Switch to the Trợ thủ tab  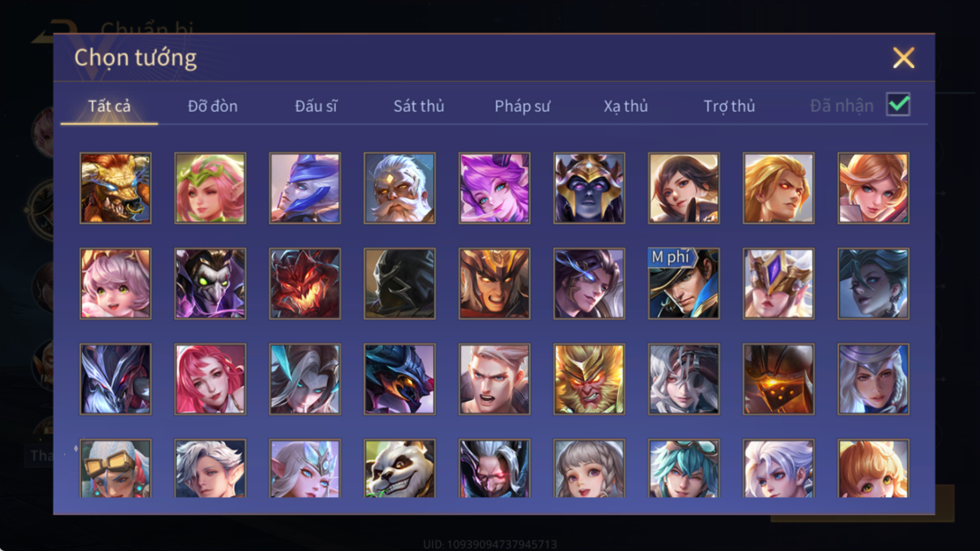tap(729, 106)
